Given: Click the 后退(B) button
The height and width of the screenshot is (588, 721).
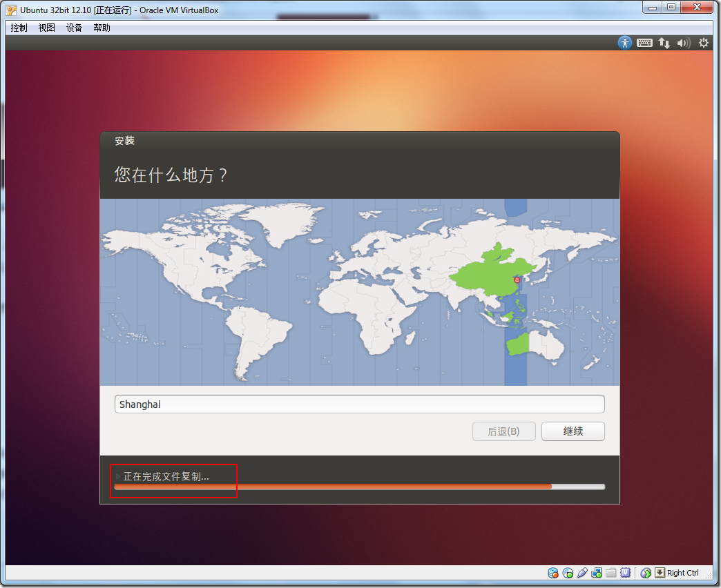Looking at the screenshot, I should click(x=504, y=431).
